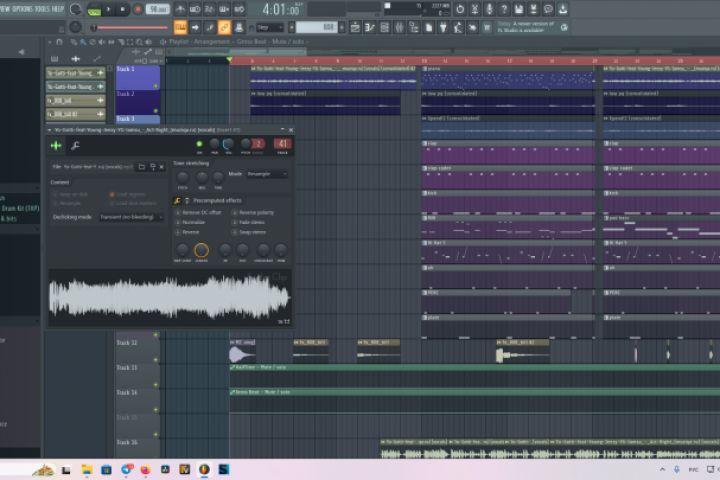The height and width of the screenshot is (480, 720).
Task: Open the channel rack view icon
Action: click(x=384, y=28)
